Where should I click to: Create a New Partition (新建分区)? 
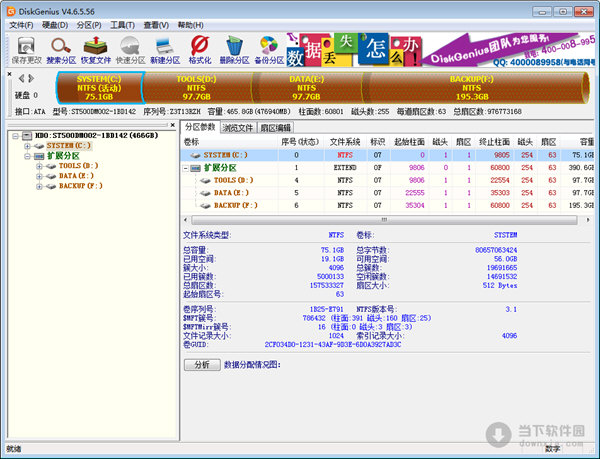pyautogui.click(x=165, y=50)
